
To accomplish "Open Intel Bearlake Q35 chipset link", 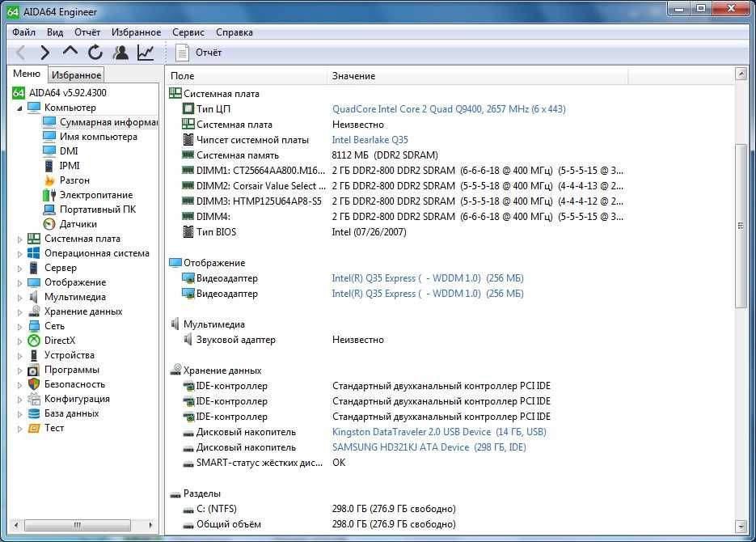I will (x=370, y=140).
